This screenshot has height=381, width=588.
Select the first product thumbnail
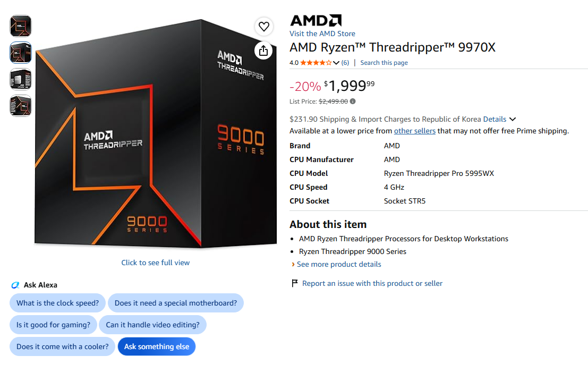pyautogui.click(x=21, y=26)
